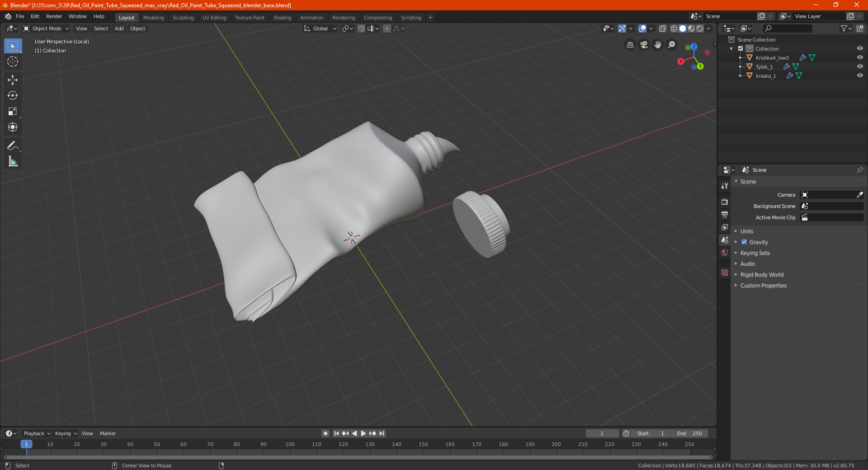Viewport: 868px width, 470px height.
Task: Open the Render menu
Action: coord(54,16)
